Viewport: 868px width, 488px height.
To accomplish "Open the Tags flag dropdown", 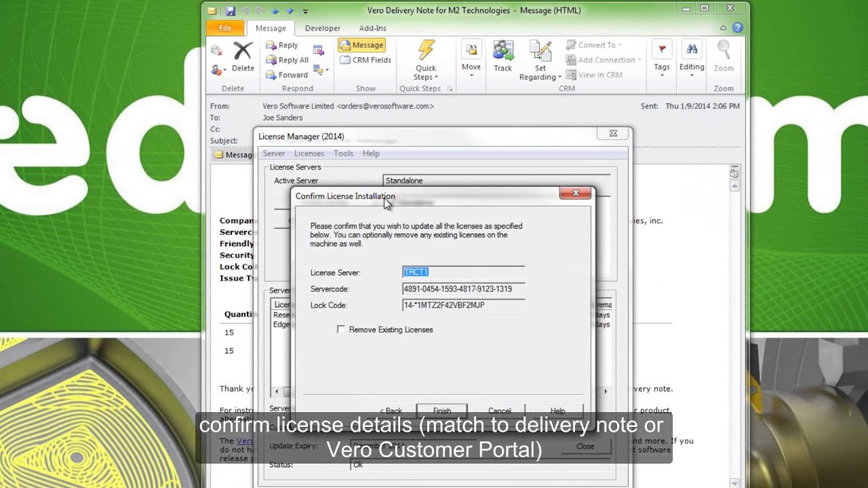I will coord(662,59).
